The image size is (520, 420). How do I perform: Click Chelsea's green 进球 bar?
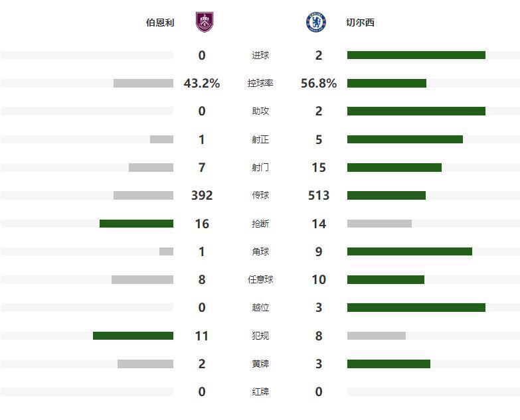[x=416, y=56]
